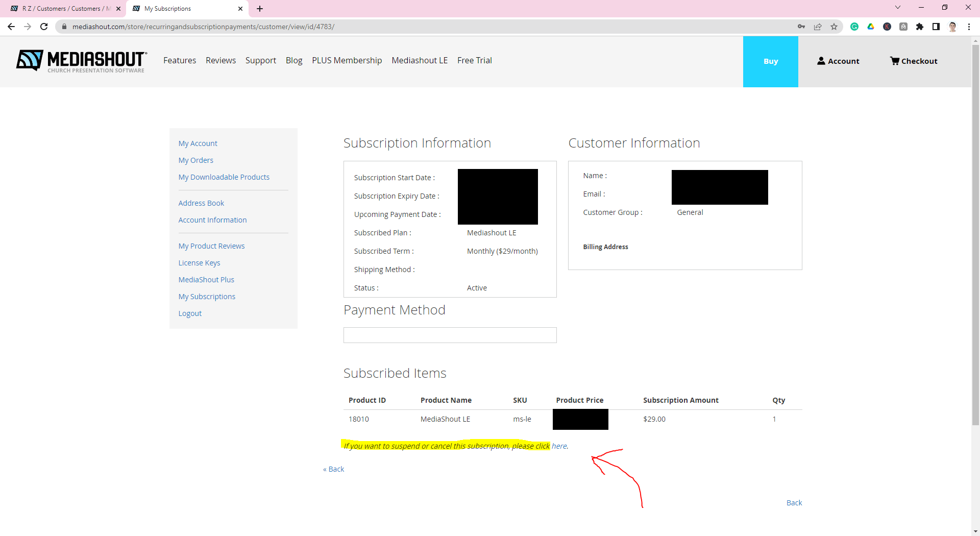Image resolution: width=980 pixels, height=536 pixels.
Task: Click the 'Billing Address' label
Action: (605, 247)
